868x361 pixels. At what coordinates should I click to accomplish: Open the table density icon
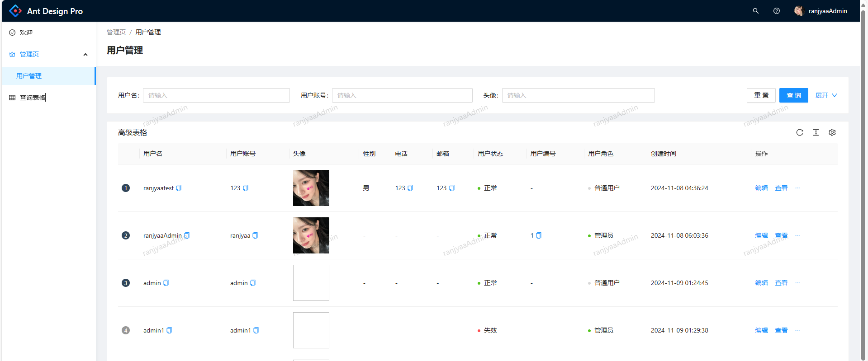coord(816,132)
